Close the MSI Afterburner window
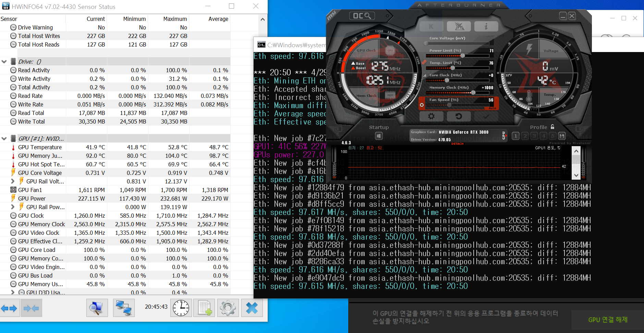The height and width of the screenshot is (333, 644). coord(572,16)
